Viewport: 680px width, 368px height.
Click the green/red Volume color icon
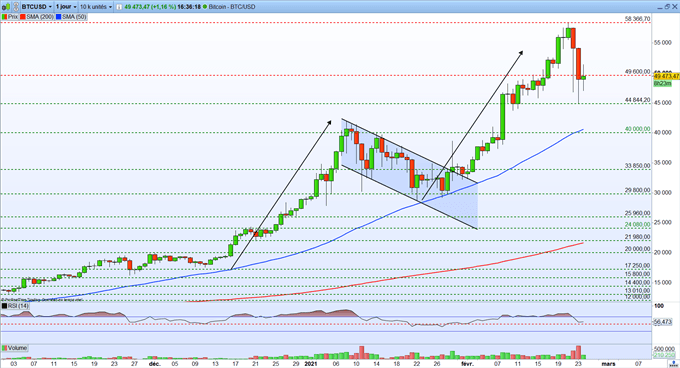[x=4, y=348]
